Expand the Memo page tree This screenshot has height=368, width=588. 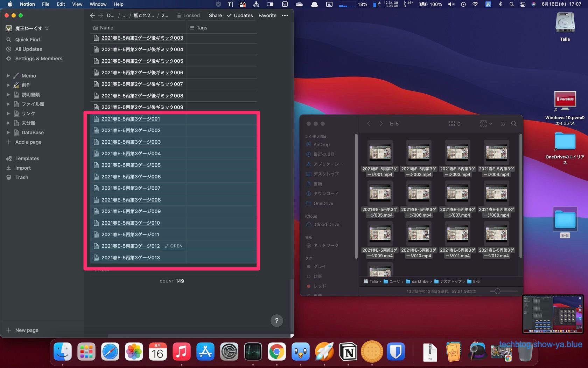point(8,76)
